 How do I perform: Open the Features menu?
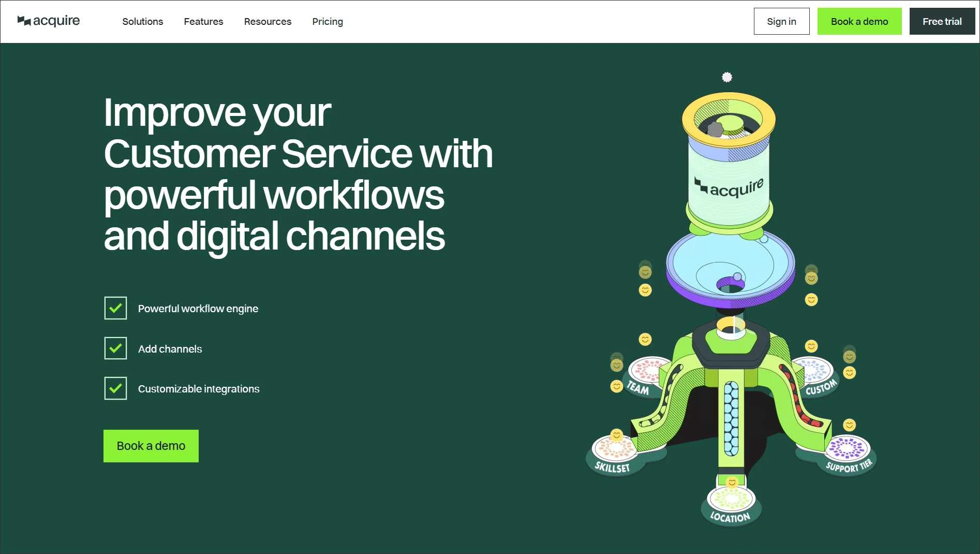[203, 21]
